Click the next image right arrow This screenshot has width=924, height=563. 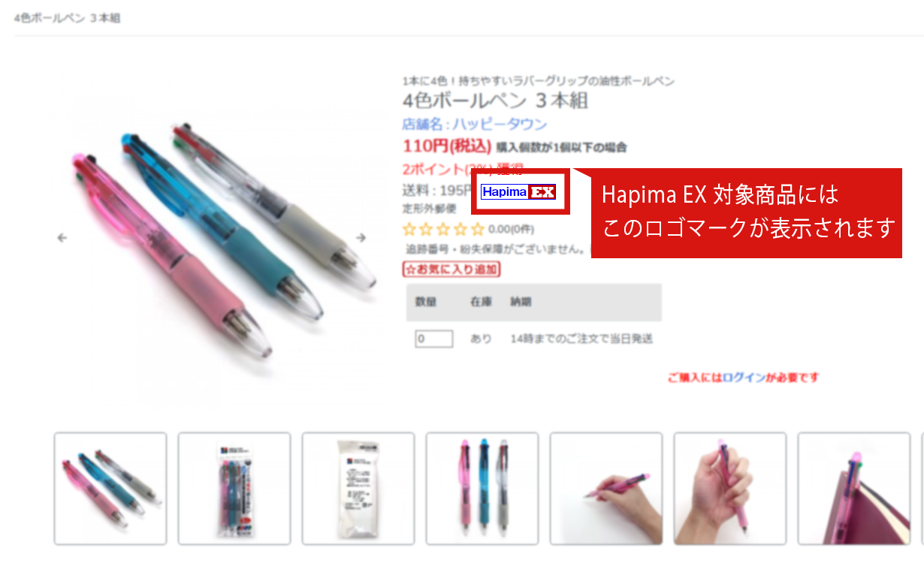pos(361,238)
